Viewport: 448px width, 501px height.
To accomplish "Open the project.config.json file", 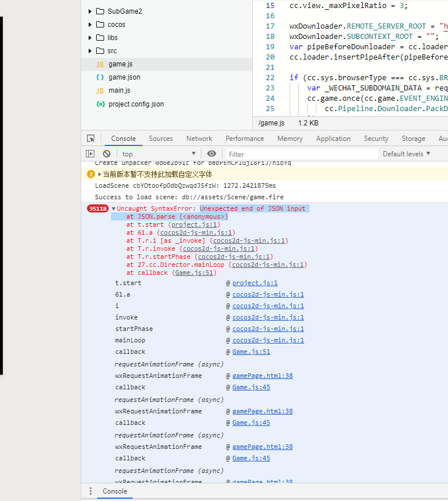I will tap(136, 104).
